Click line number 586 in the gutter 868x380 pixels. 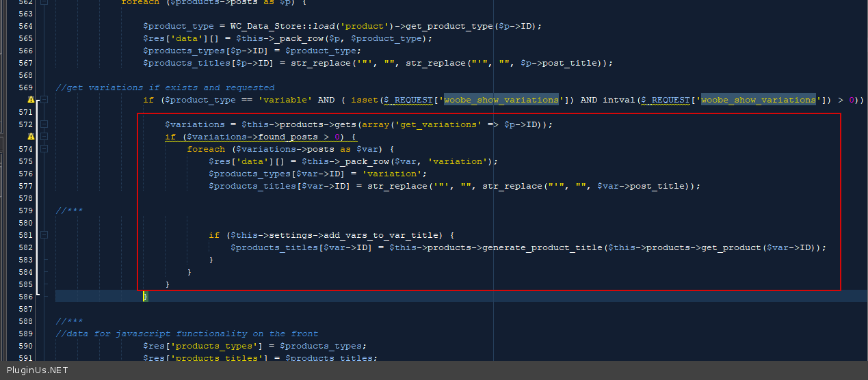point(25,297)
